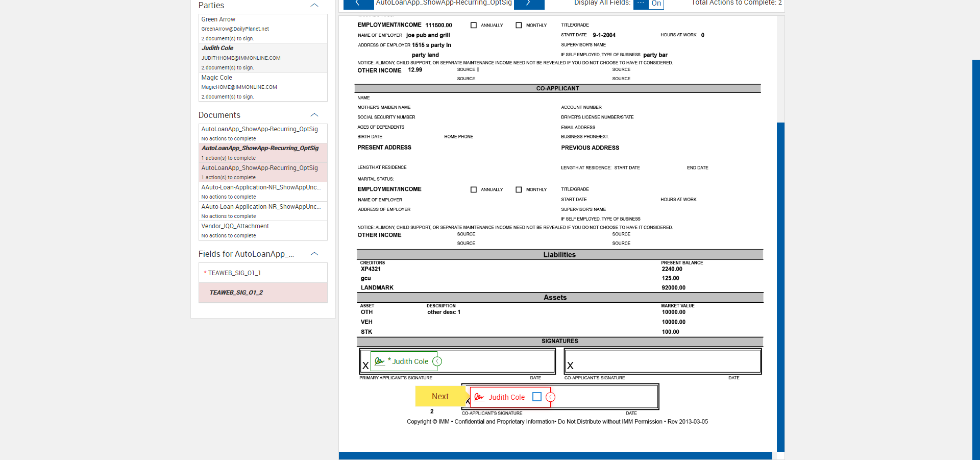Check the co-applicant's Annually income checkbox
The width and height of the screenshot is (980, 460).
click(474, 189)
